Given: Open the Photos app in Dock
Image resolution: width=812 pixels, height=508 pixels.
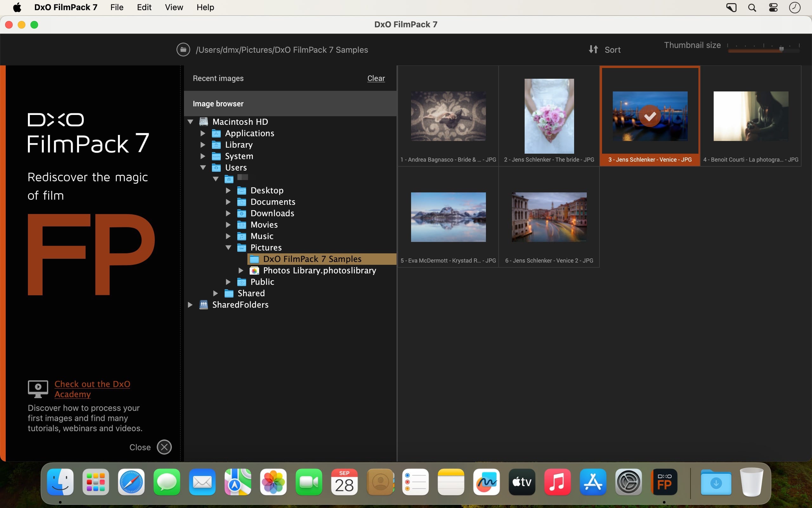Looking at the screenshot, I should coord(273,482).
